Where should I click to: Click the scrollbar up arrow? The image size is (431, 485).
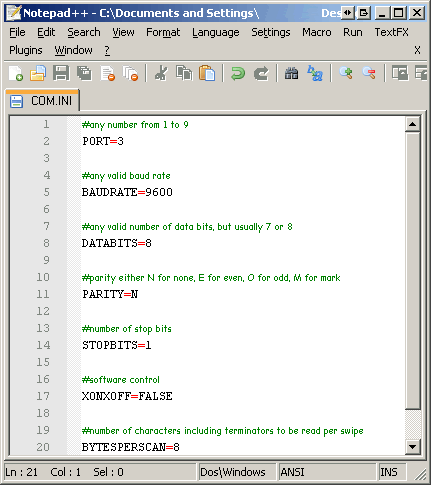[x=413, y=124]
